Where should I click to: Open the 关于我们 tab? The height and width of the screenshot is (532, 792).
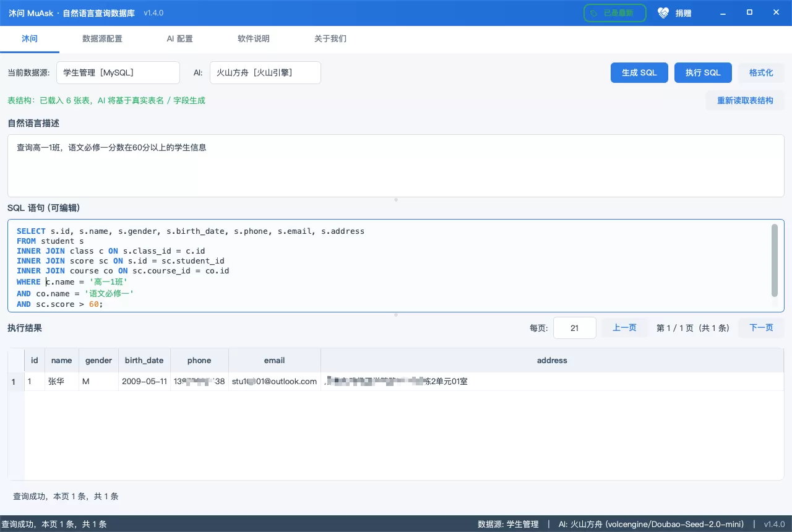point(330,38)
